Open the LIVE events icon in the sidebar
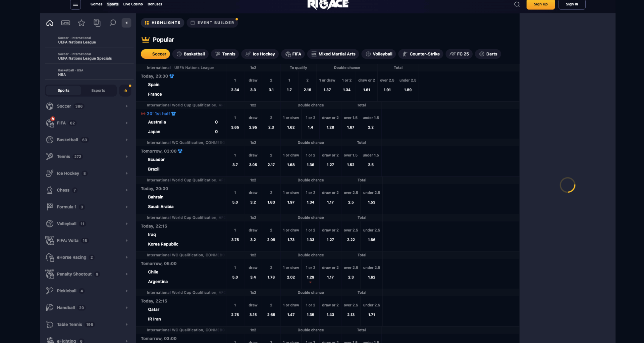This screenshot has height=343, width=644. [x=66, y=23]
